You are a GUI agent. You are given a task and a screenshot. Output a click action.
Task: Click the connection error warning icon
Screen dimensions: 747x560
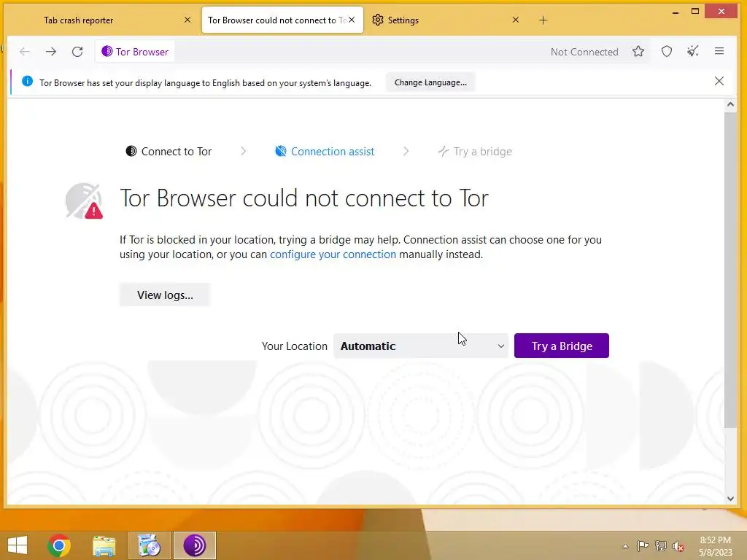(x=85, y=201)
